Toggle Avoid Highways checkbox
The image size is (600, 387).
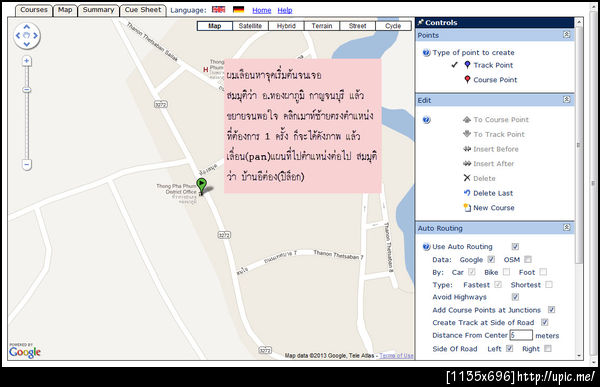click(515, 297)
